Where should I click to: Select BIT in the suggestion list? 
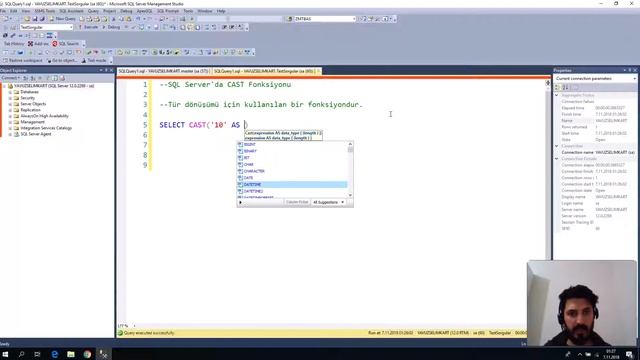click(x=292, y=158)
